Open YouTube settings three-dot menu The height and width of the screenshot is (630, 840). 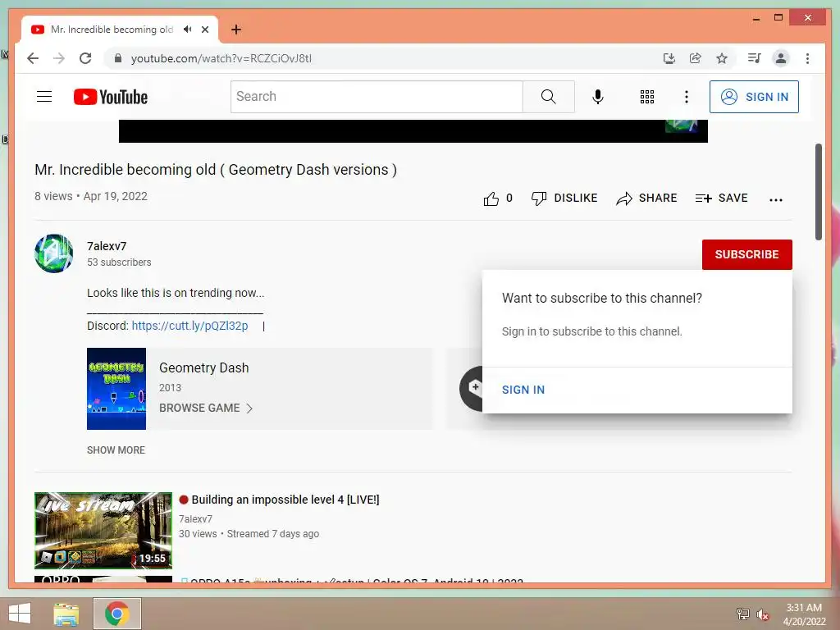[687, 97]
